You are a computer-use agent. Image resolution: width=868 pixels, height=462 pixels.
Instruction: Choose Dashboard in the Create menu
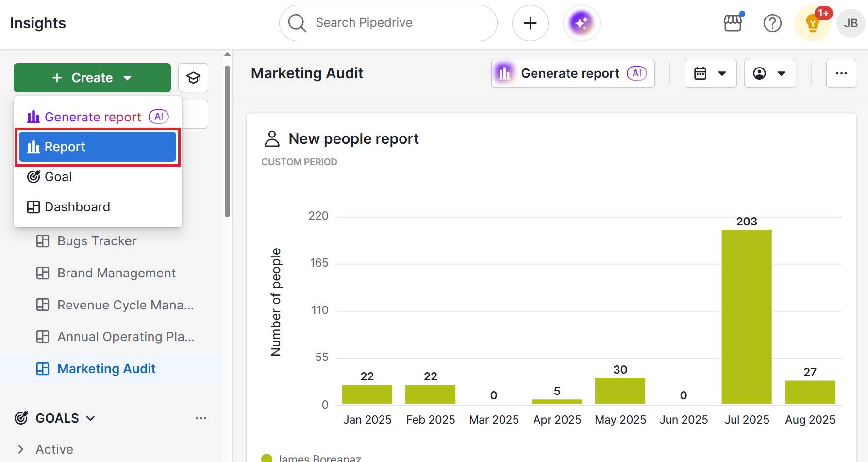click(77, 206)
